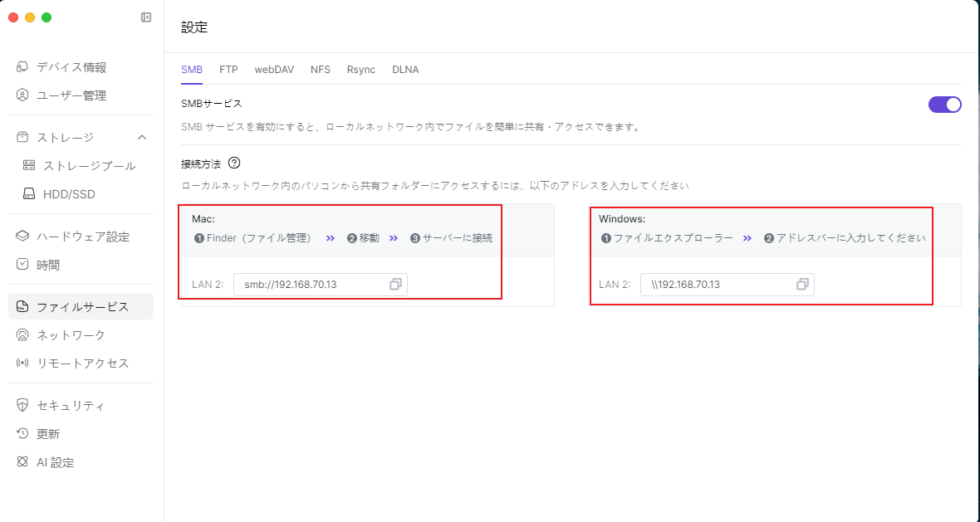980x522 pixels.
Task: Toggle the SMB service switch
Action: [x=944, y=105]
